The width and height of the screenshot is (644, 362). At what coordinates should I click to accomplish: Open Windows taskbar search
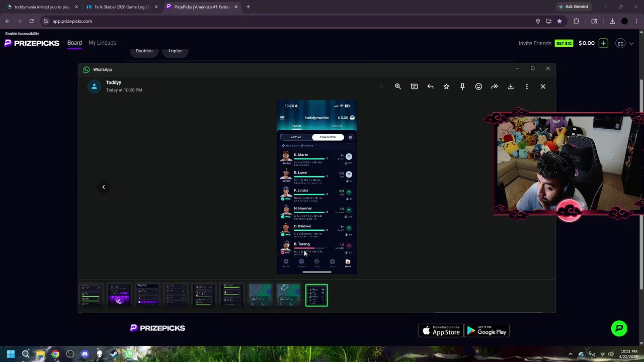pyautogui.click(x=26, y=354)
